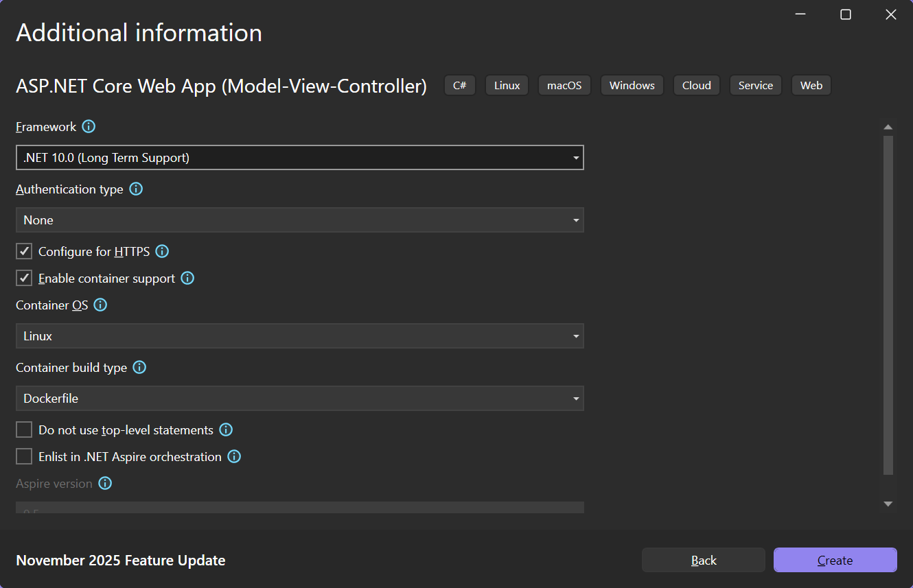Uncheck Configure for HTTPS

click(23, 251)
